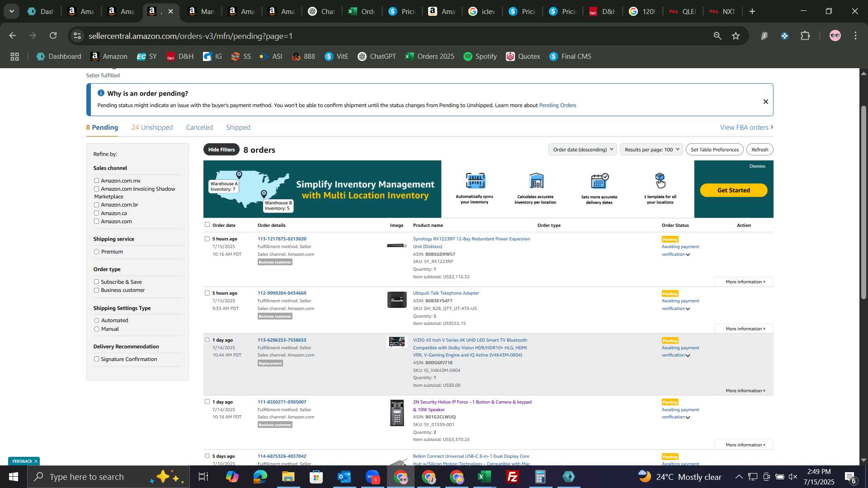Click the page vertical scrollbar
This screenshot has width=868, height=488.
pos(863,202)
